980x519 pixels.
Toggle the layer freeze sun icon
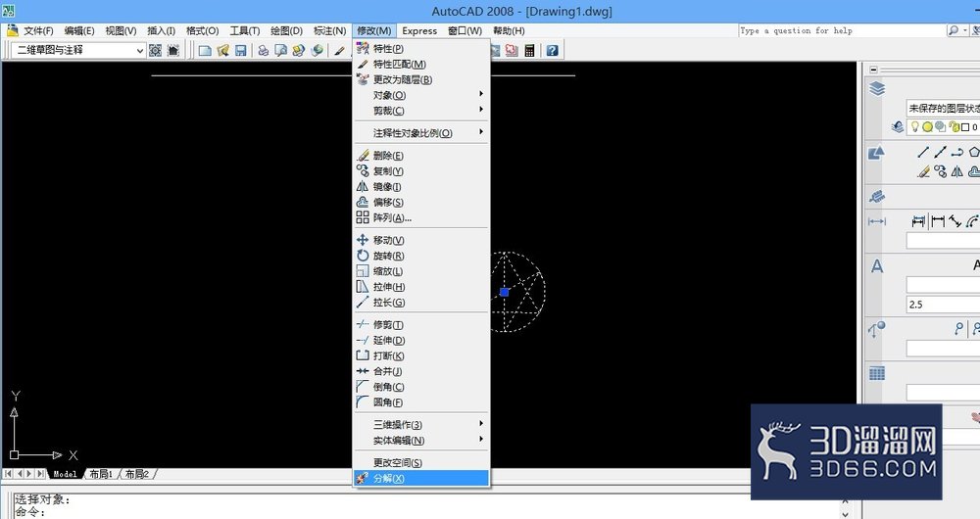pos(927,126)
